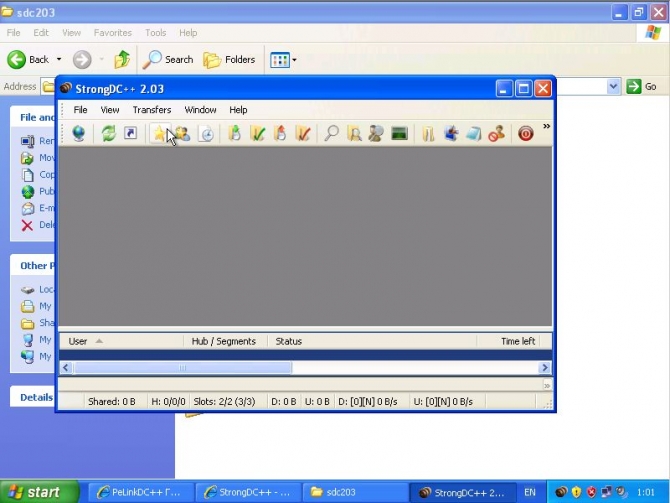
Task: Click Slots: 2/2 (3/3) status entry
Action: [x=224, y=402]
